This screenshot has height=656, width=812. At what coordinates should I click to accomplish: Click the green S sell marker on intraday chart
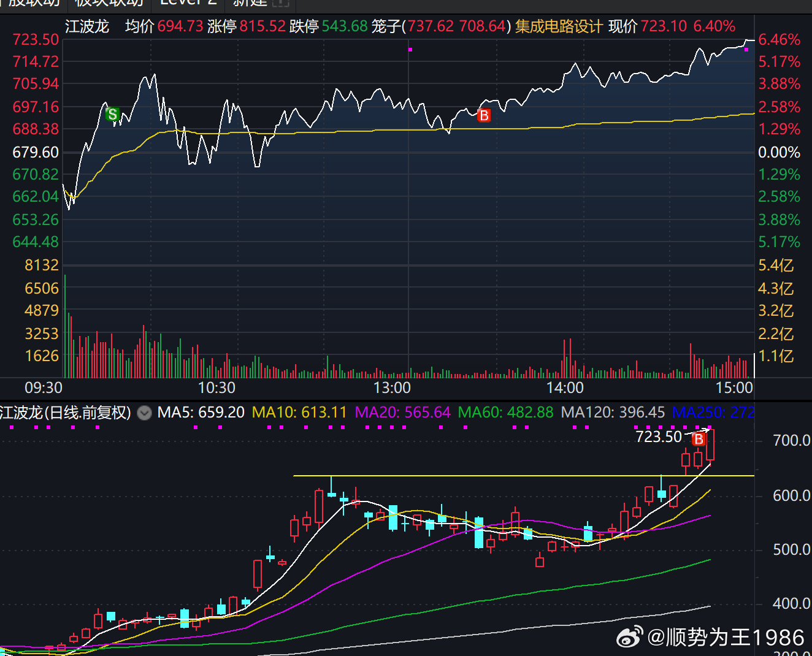click(112, 114)
